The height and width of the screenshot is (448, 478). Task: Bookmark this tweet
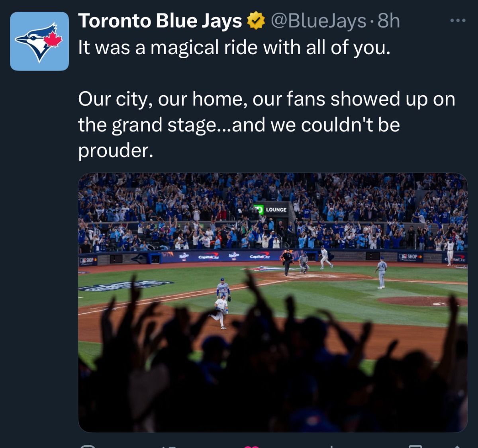pos(415,446)
